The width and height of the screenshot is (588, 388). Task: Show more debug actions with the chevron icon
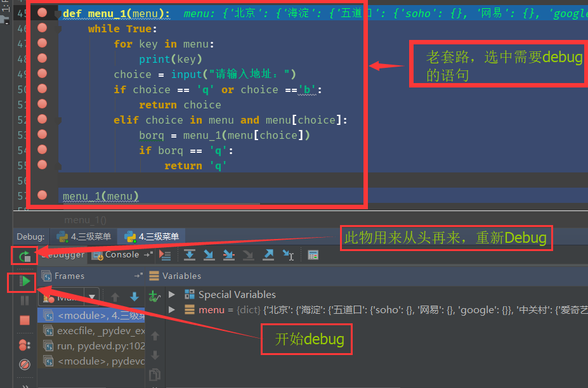pyautogui.click(x=25, y=385)
